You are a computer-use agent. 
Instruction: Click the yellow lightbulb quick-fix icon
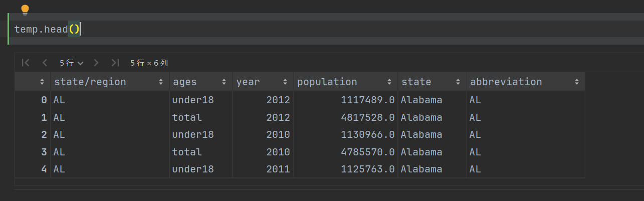(x=25, y=10)
